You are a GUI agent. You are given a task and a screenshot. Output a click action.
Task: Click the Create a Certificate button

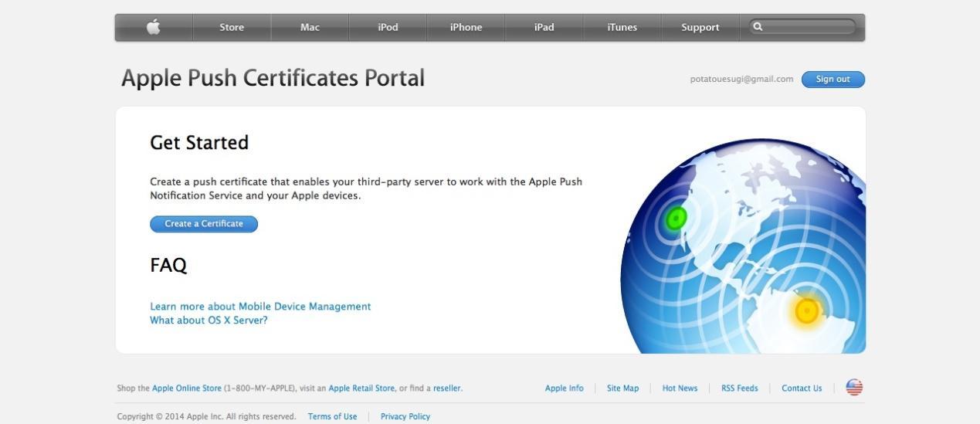[204, 224]
